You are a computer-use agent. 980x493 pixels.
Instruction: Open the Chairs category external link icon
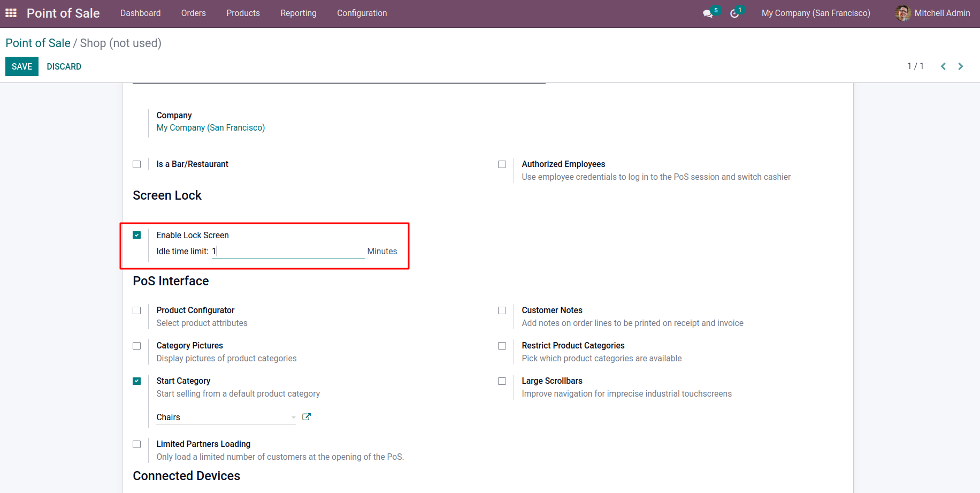[x=307, y=417]
